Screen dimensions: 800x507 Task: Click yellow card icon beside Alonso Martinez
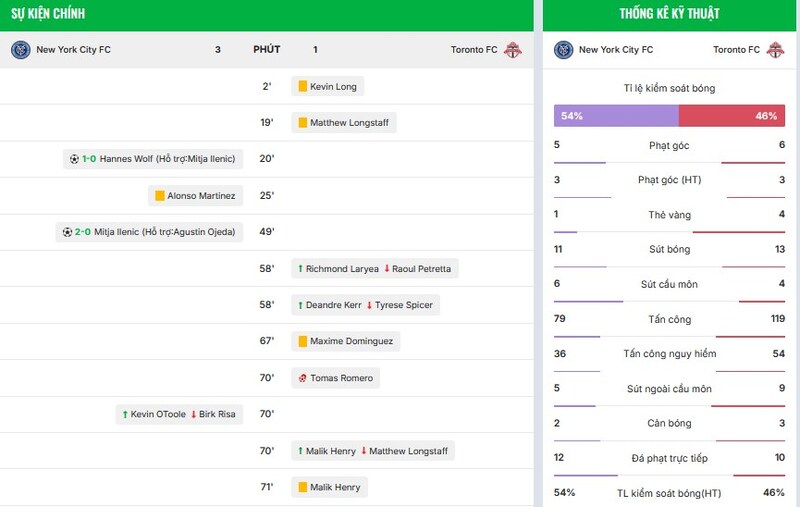tap(160, 195)
